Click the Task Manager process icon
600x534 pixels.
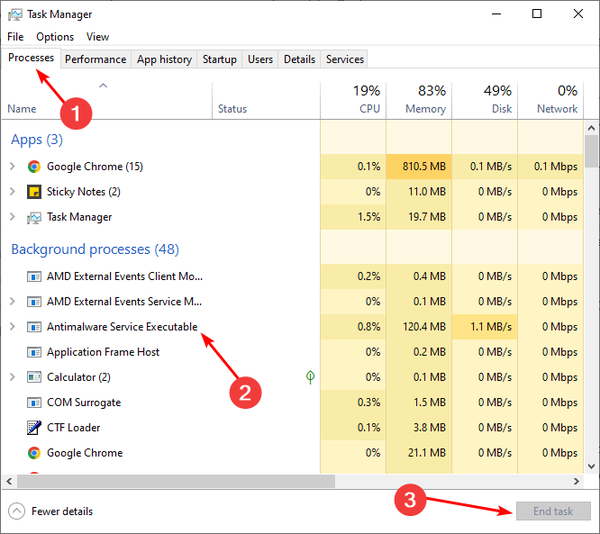coord(34,217)
